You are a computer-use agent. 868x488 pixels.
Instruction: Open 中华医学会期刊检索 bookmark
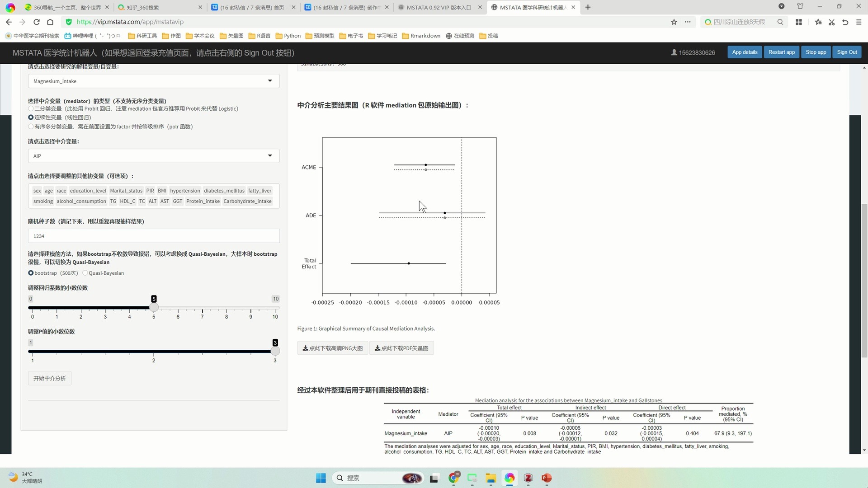point(32,36)
